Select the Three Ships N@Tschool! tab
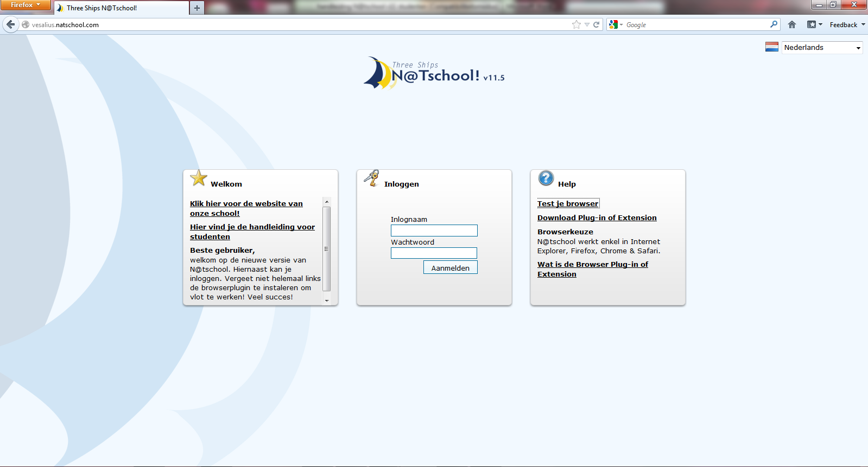Screen dimensions: 868x467 coord(122,8)
